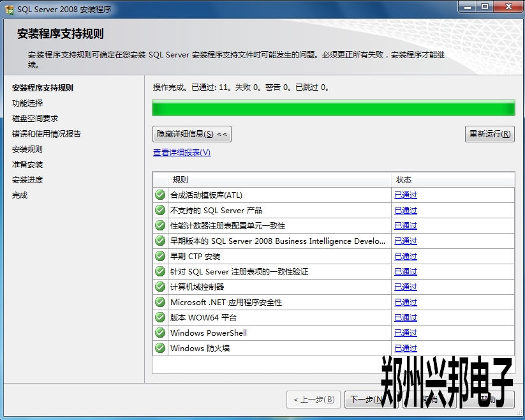Image resolution: width=525 pixels, height=420 pixels.
Task: Open 已通过 status for Business Intelligence rule
Action: pyautogui.click(x=406, y=241)
